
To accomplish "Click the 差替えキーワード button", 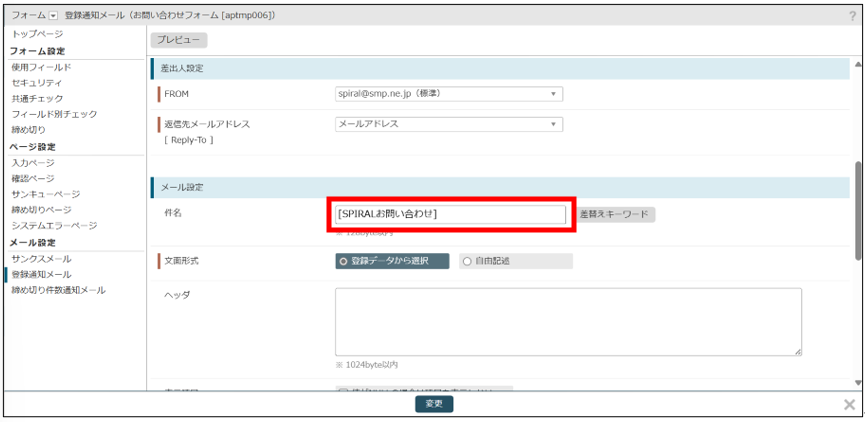I will [616, 215].
